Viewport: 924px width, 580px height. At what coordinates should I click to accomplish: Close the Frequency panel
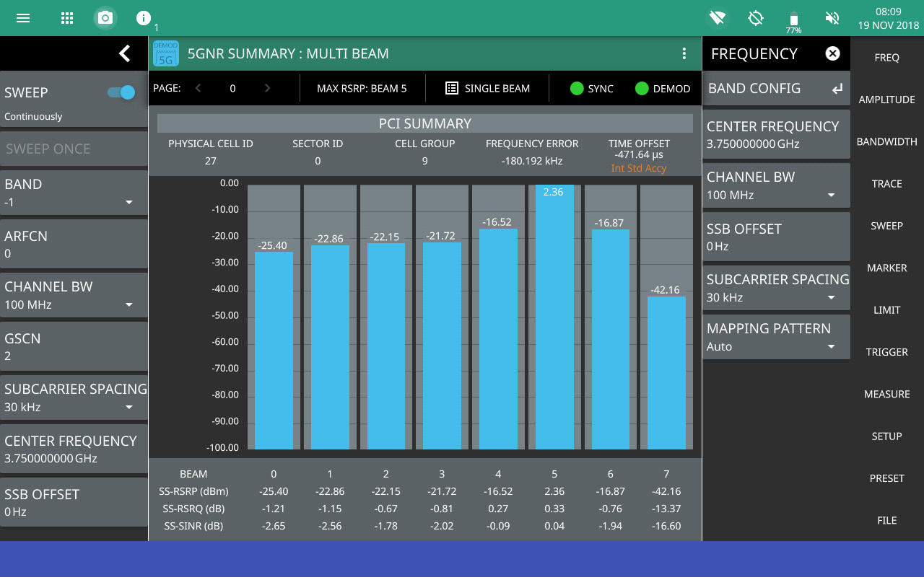click(x=832, y=53)
